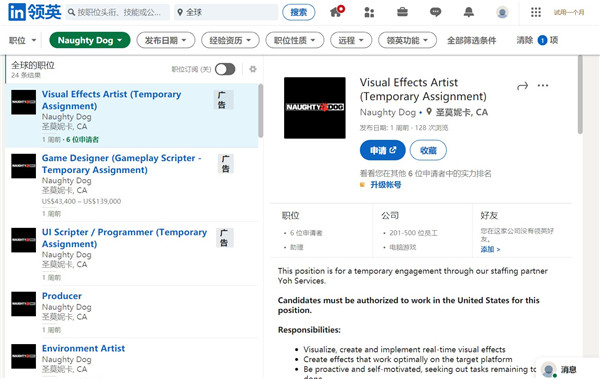Open the home icon with notification badge
Viewport: 600px width, 379px height.
[337, 11]
